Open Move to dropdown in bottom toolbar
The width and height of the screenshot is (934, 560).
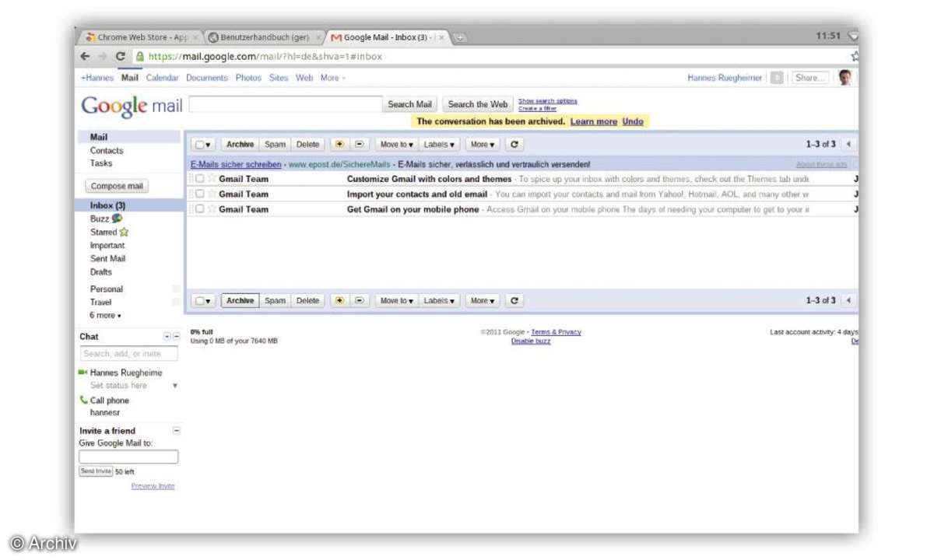click(x=397, y=301)
